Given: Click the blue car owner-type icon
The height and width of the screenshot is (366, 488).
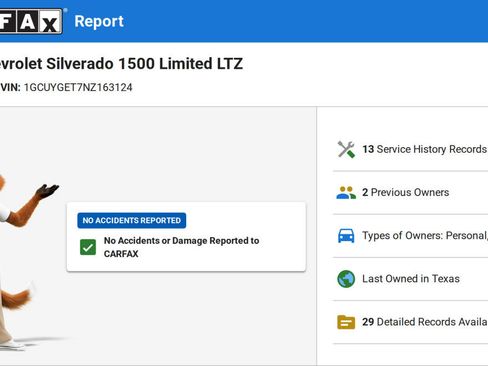Looking at the screenshot, I should [x=346, y=235].
